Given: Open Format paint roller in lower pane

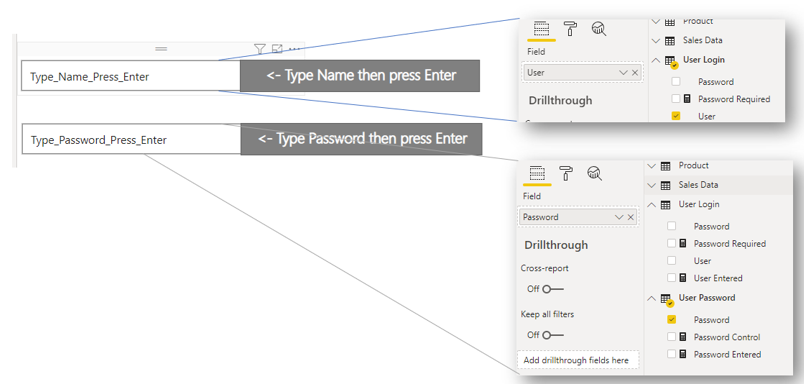Looking at the screenshot, I should [566, 173].
